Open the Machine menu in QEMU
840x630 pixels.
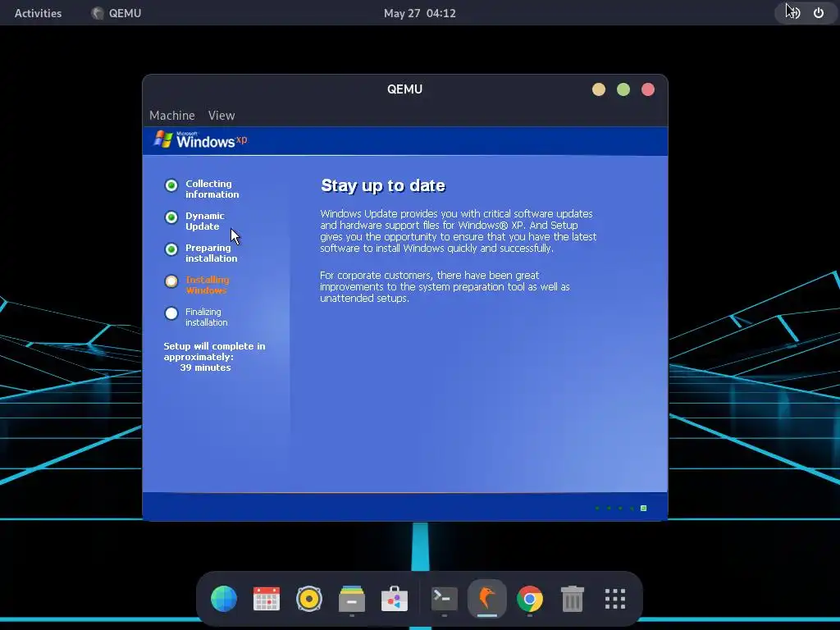pyautogui.click(x=172, y=115)
